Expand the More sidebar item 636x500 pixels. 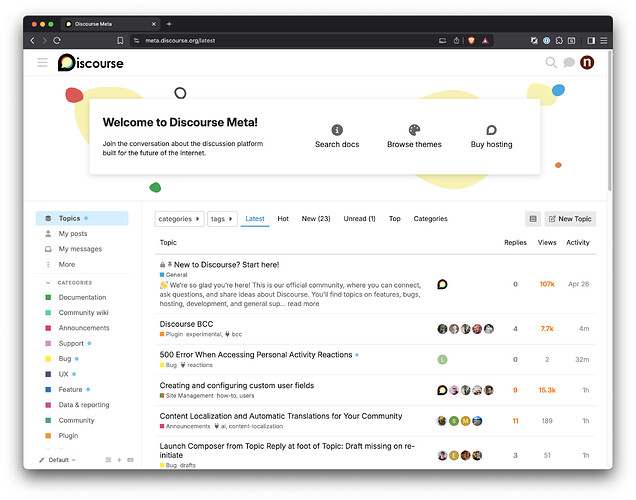coord(67,264)
